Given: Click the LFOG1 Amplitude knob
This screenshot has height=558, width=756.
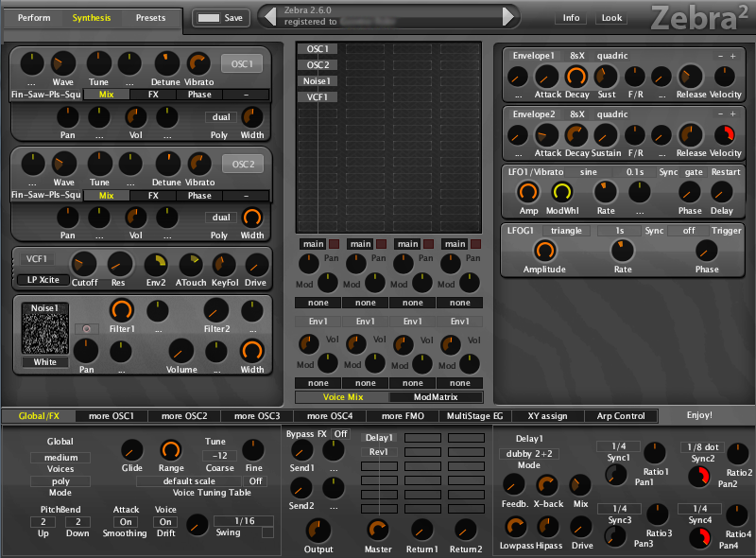Looking at the screenshot, I should (544, 251).
